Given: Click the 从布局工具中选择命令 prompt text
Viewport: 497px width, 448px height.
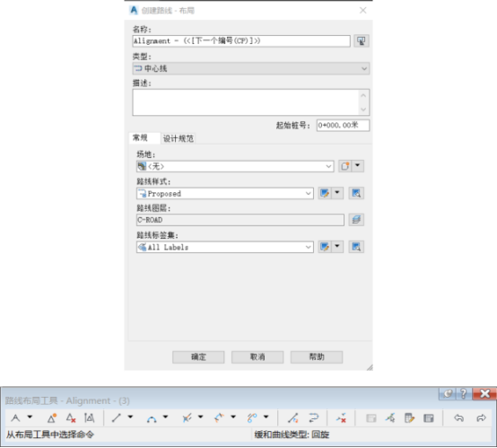Looking at the screenshot, I should tap(50, 435).
